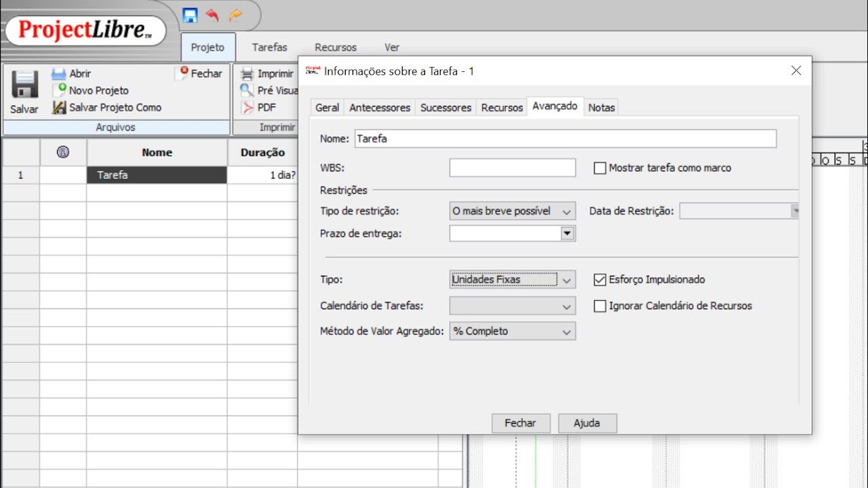Create a Novo Projeto
Viewport: 868px width, 488px height.
click(90, 90)
